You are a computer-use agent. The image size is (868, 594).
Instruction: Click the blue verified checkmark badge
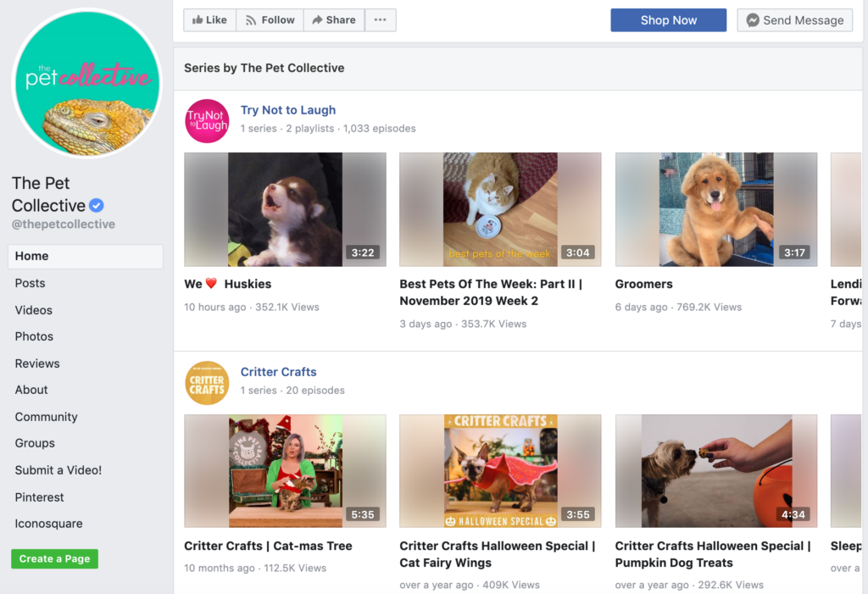coord(96,205)
